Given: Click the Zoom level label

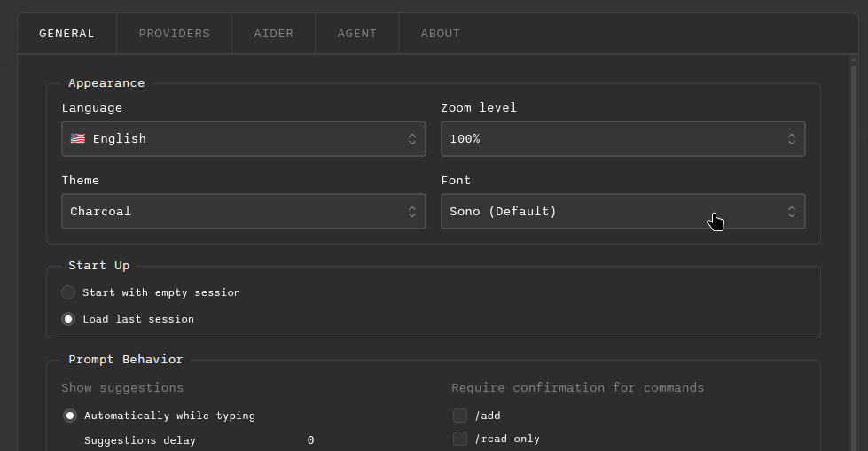Looking at the screenshot, I should coord(479,107).
